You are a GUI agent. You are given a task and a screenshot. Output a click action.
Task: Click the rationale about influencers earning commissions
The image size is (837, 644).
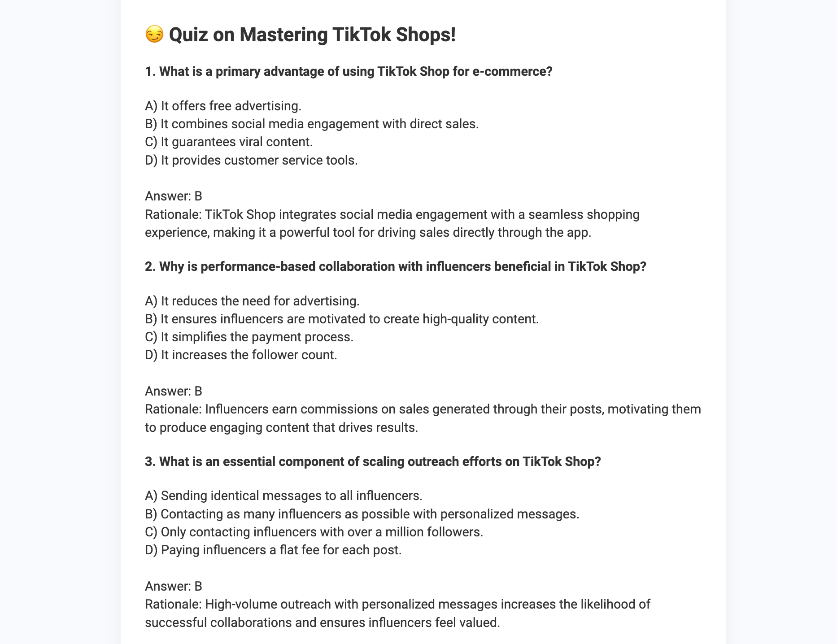422,418
